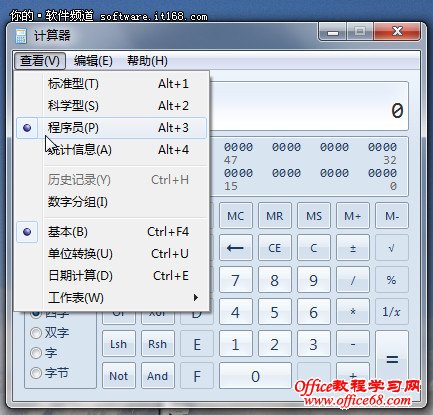Click the Rsh shift-right button
433x415 pixels.
click(x=158, y=344)
